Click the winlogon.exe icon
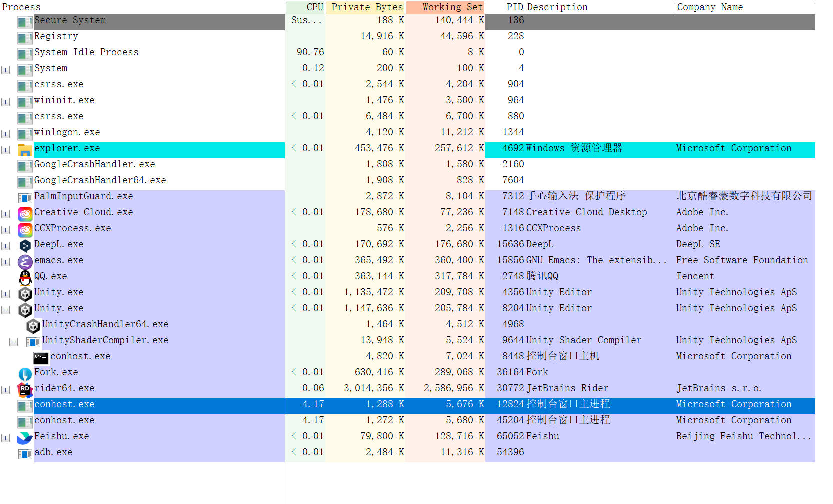833x504 pixels. (25, 133)
